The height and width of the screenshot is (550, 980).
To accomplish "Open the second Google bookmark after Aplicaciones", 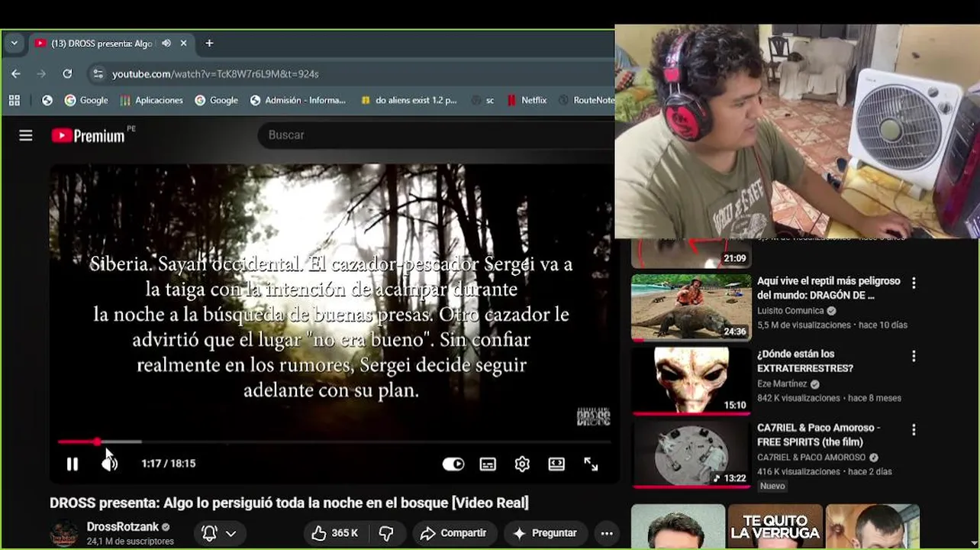I will pos(216,100).
